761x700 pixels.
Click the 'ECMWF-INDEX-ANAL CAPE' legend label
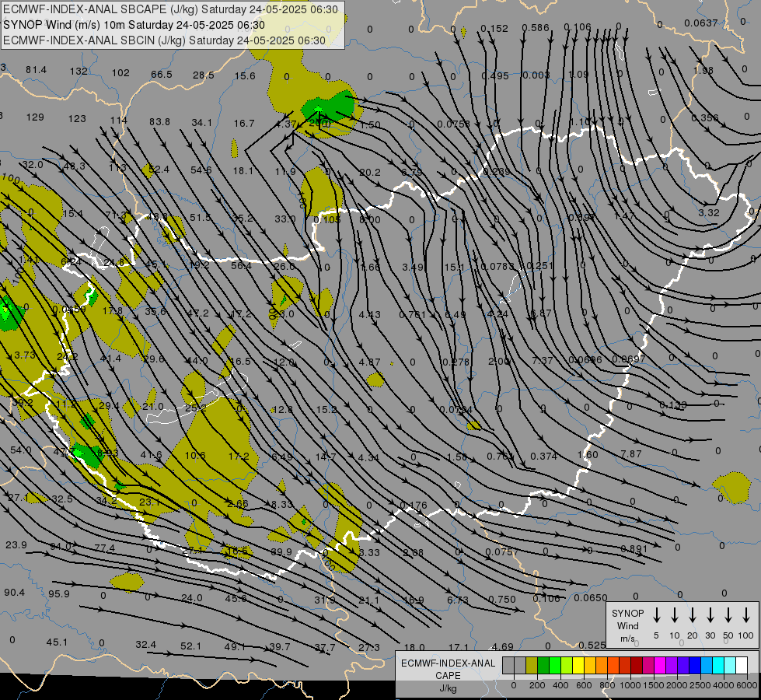(x=448, y=669)
